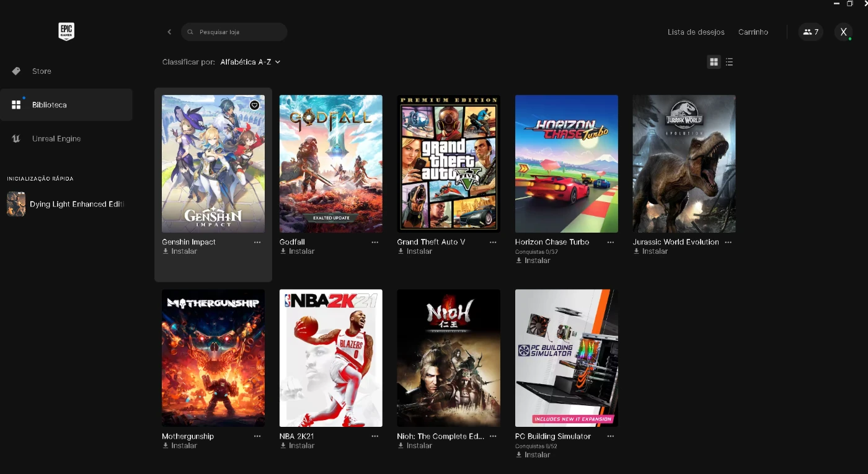Open Jurassic World Evolution options menu
This screenshot has height=474, width=868.
pyautogui.click(x=728, y=242)
